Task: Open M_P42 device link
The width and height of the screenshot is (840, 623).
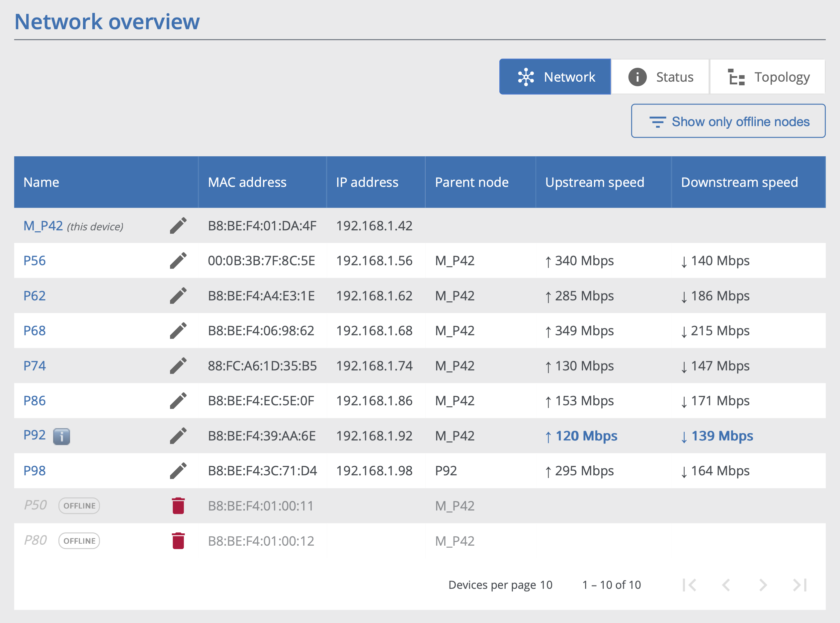Action: click(x=43, y=225)
